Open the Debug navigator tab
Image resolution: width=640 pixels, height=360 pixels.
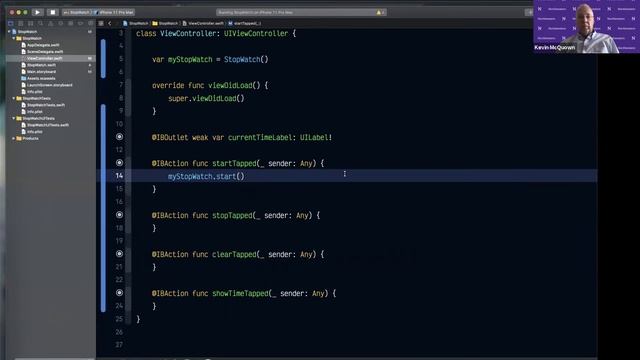tap(71, 23)
